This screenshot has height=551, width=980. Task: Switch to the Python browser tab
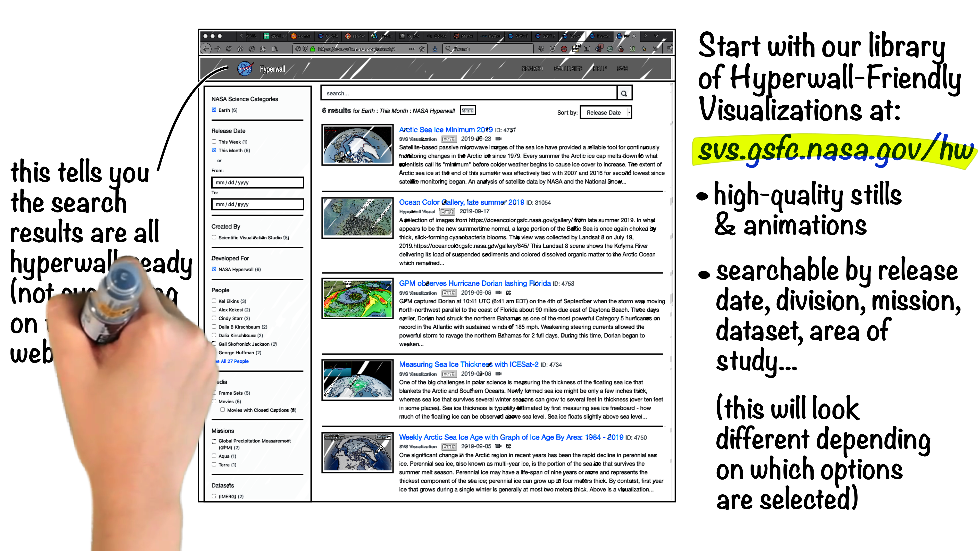[491, 36]
